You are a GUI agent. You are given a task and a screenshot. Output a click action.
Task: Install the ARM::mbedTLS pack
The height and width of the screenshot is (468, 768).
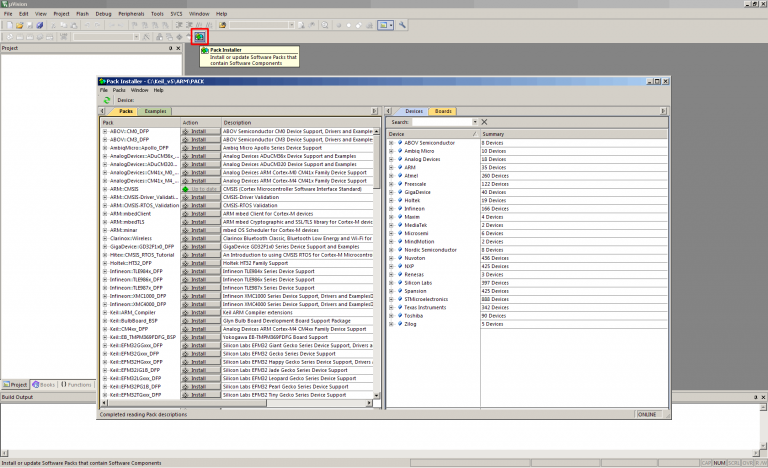coord(199,221)
